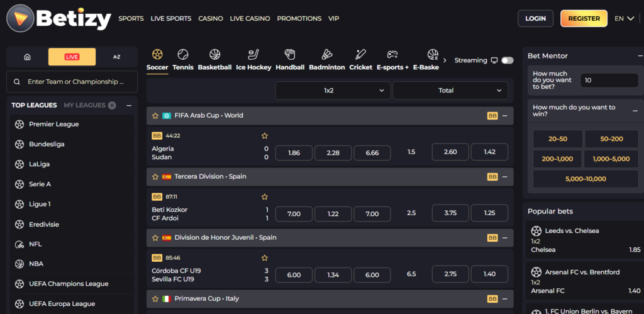
Task: Click the streaming monitor icon
Action: [494, 60]
